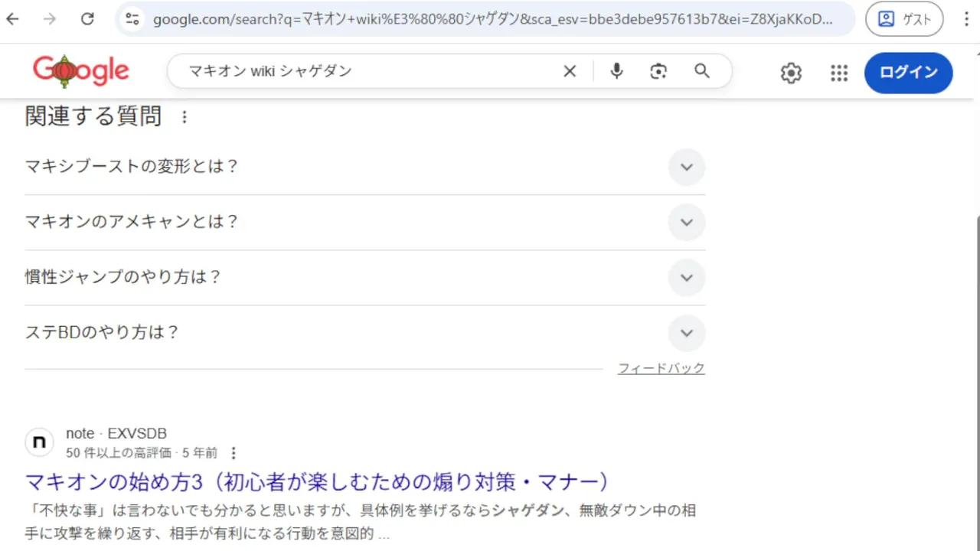Viewport: 980px width, 551px height.
Task: Open Chrome three-dot menu
Action: (x=965, y=19)
